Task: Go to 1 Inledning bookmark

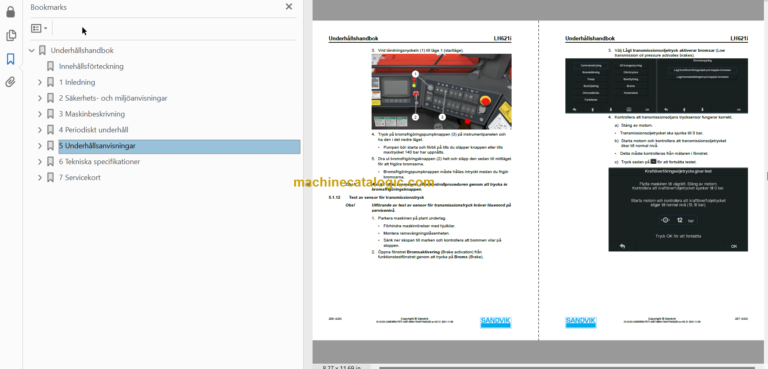Action: point(77,82)
